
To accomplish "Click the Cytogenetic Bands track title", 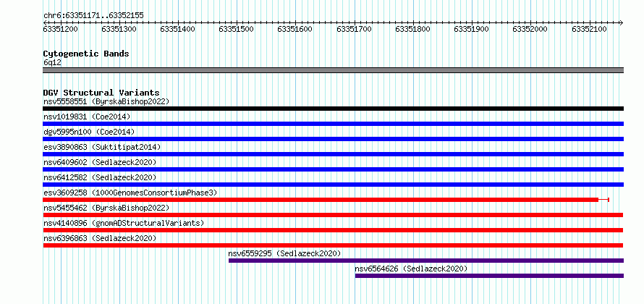I will click(x=86, y=54).
